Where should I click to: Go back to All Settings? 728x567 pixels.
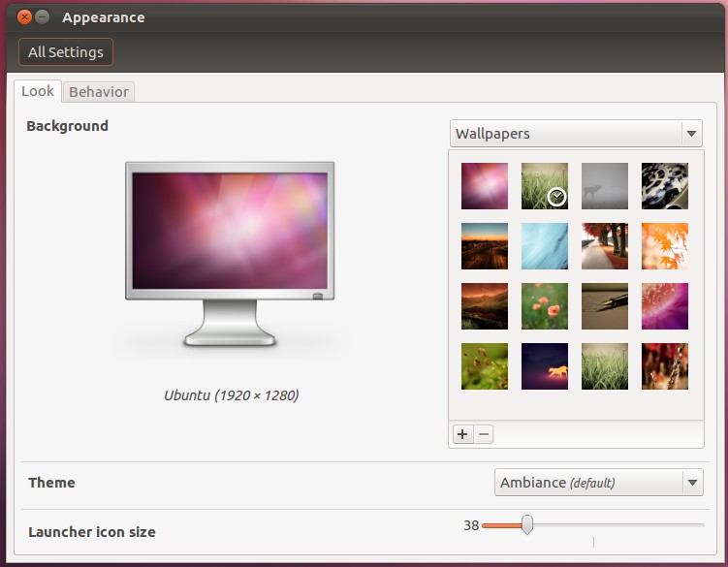click(x=66, y=52)
